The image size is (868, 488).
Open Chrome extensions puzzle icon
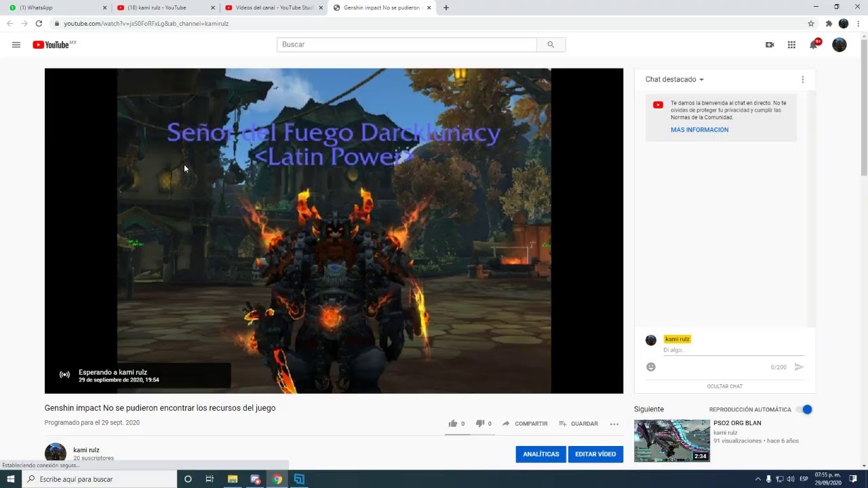(x=829, y=23)
